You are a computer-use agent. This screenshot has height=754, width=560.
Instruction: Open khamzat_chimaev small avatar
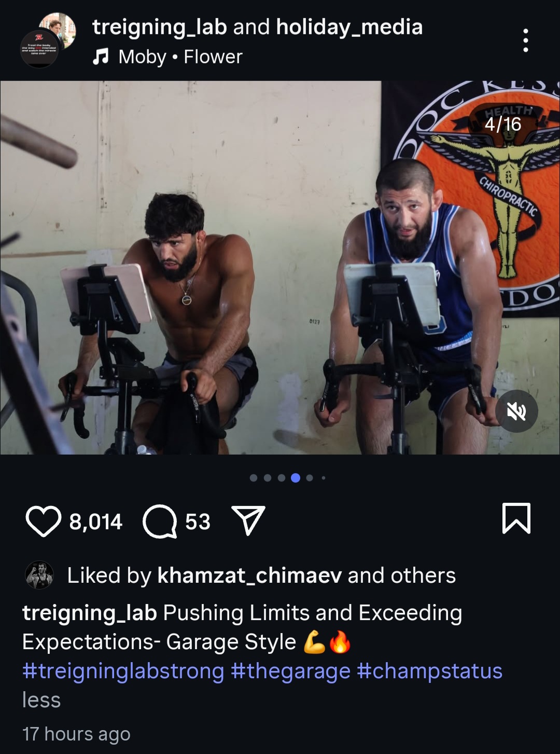click(x=39, y=575)
